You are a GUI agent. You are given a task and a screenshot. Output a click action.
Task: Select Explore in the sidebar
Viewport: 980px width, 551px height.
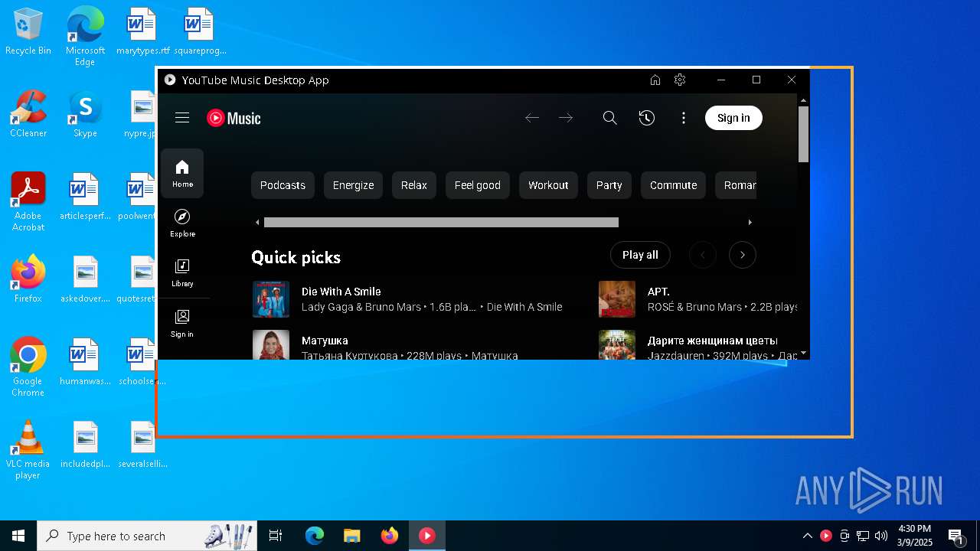point(182,223)
